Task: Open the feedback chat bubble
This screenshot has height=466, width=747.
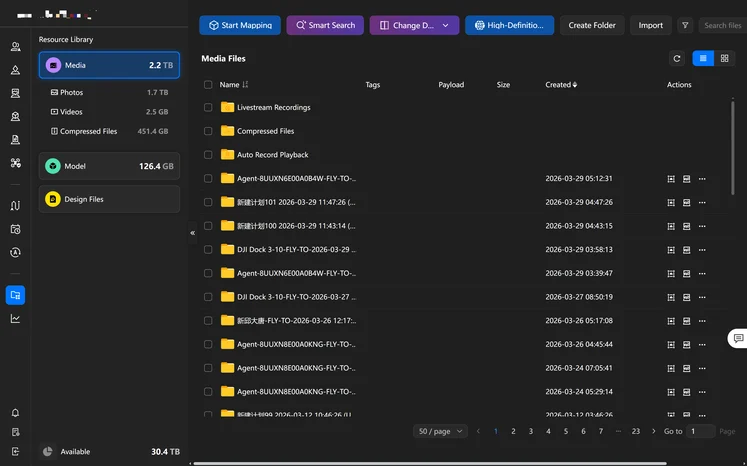Action: click(738, 339)
